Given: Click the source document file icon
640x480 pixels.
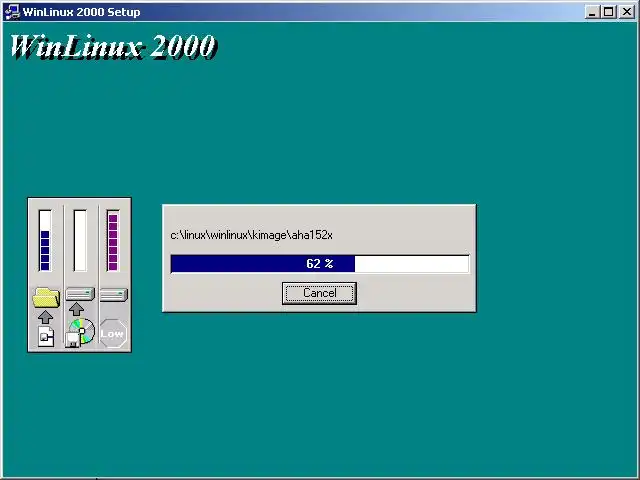Looking at the screenshot, I should click(46, 336).
